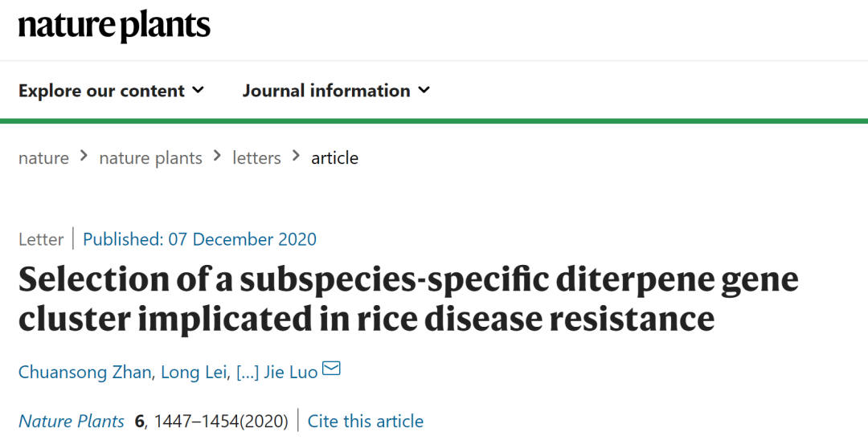This screenshot has width=868, height=440.
Task: Click the Letter article type label
Action: 41,239
